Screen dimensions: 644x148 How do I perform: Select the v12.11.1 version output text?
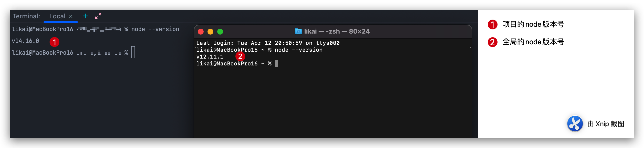[210, 56]
